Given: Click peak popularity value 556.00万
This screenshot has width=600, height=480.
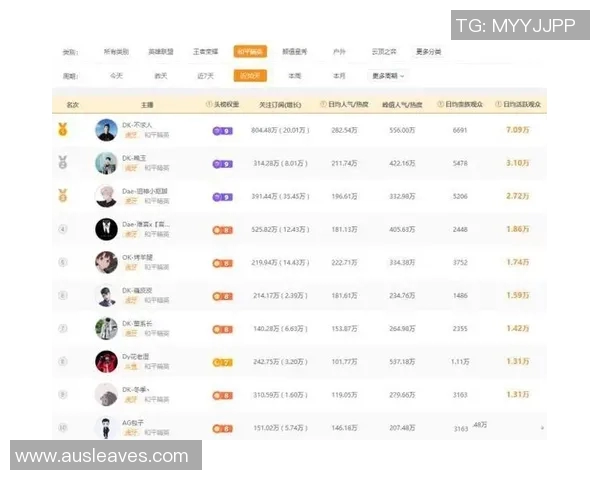Looking at the screenshot, I should (x=402, y=130).
